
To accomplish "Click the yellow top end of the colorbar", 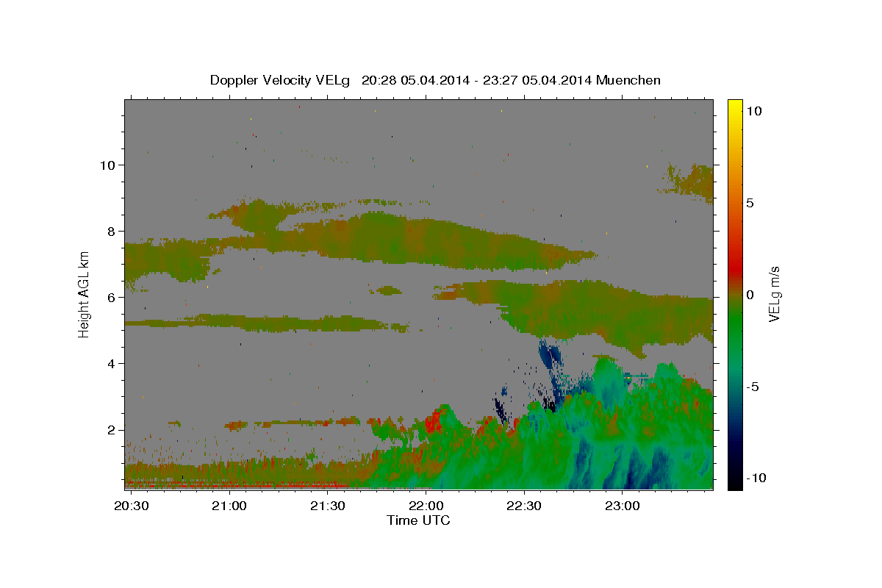I will pyautogui.click(x=735, y=107).
